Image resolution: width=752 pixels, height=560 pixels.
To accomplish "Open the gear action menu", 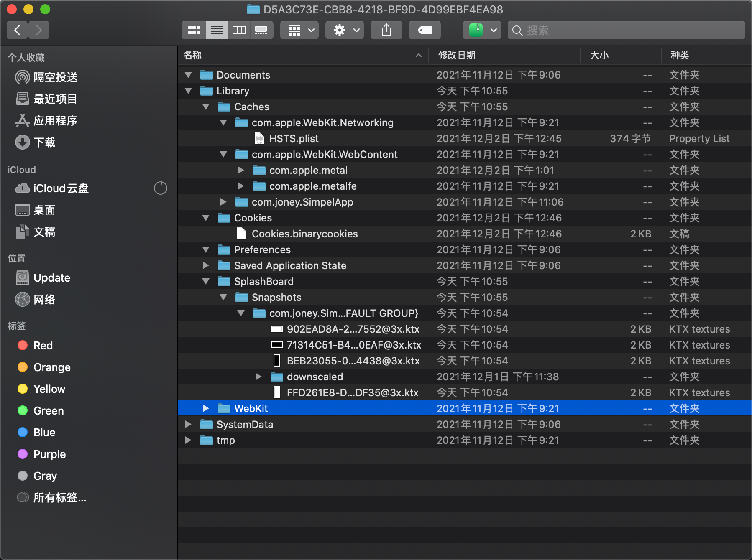I will [x=345, y=30].
